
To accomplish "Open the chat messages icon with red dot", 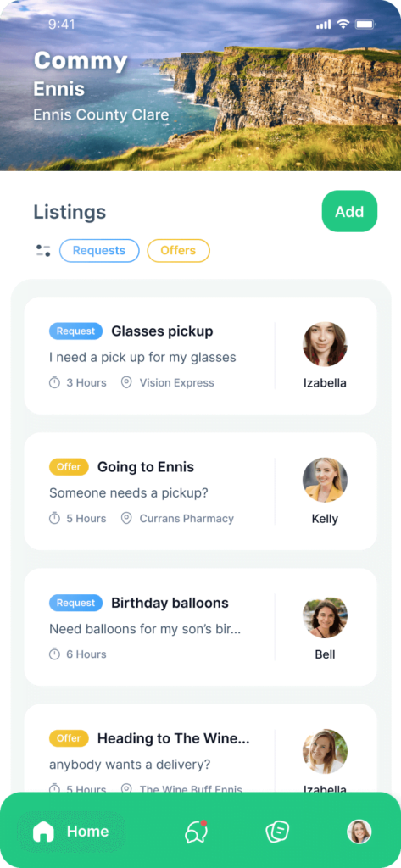I will [196, 832].
